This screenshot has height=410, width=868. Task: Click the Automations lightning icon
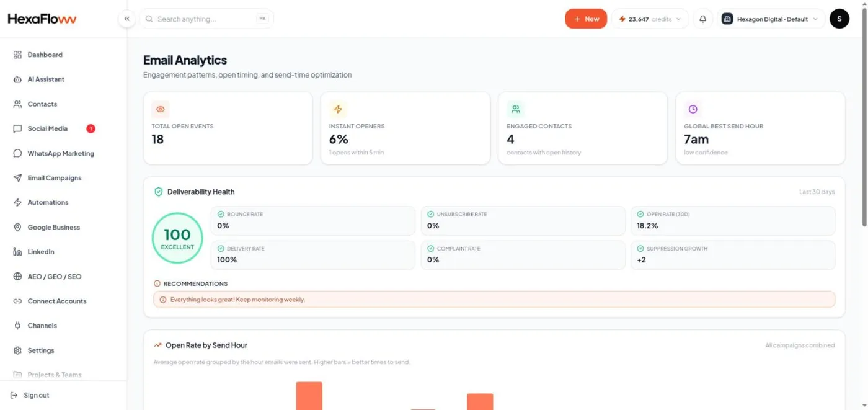click(17, 202)
